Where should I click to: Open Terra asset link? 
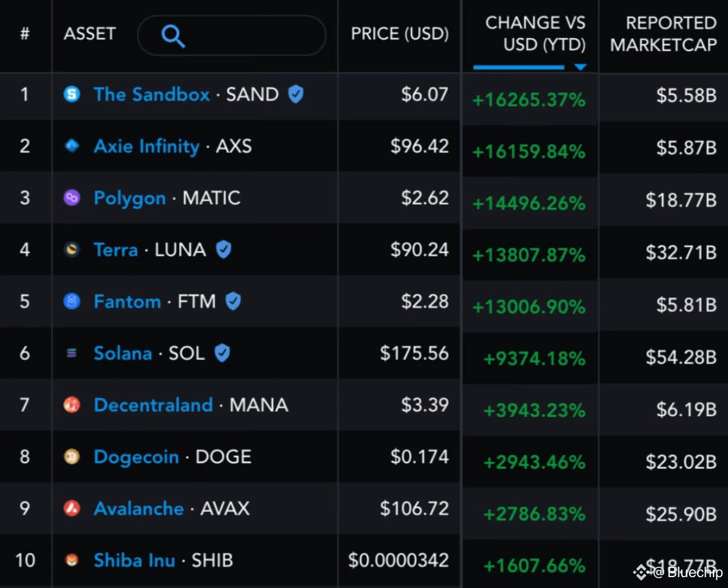tap(115, 250)
